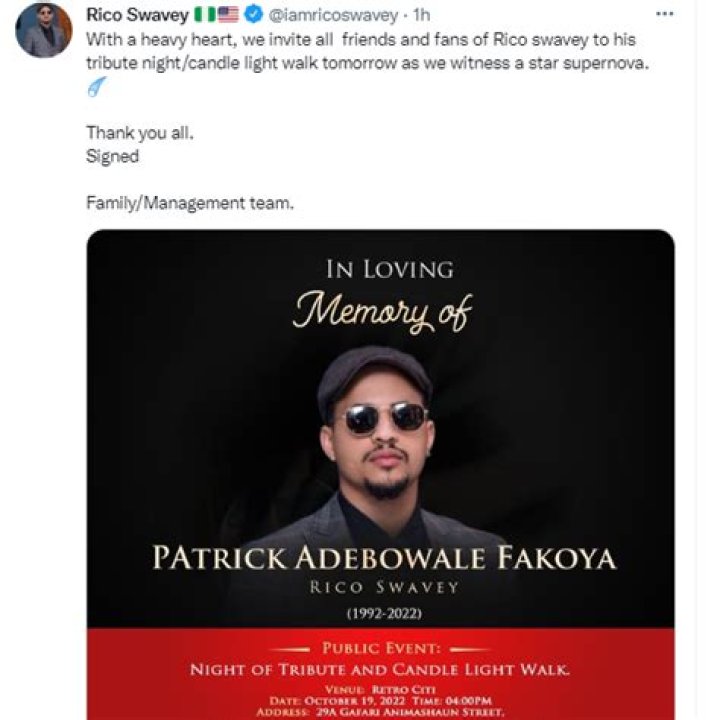Click the "Signed" line in the tweet
The image size is (720, 720).
click(112, 156)
